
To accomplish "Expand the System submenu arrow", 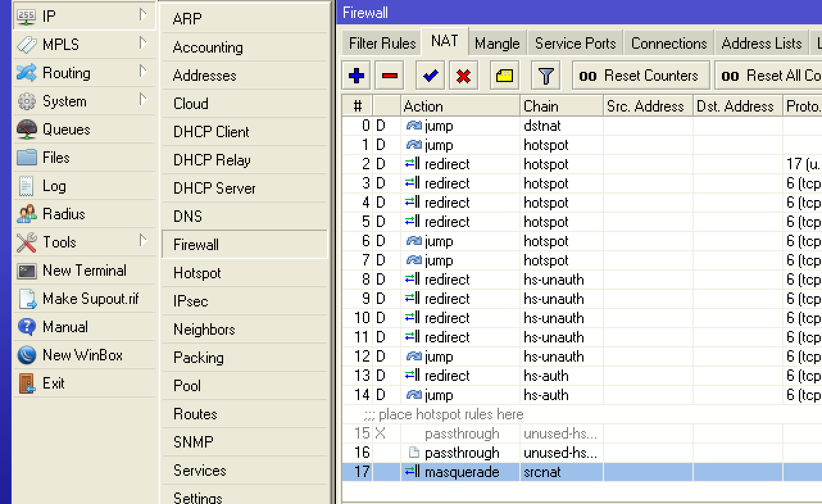I will pyautogui.click(x=143, y=99).
